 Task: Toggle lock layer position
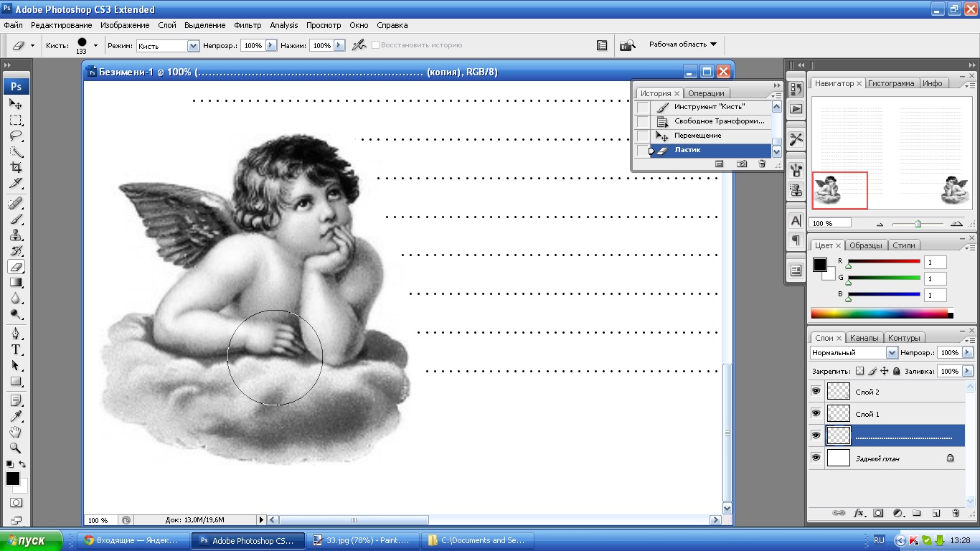[x=884, y=371]
